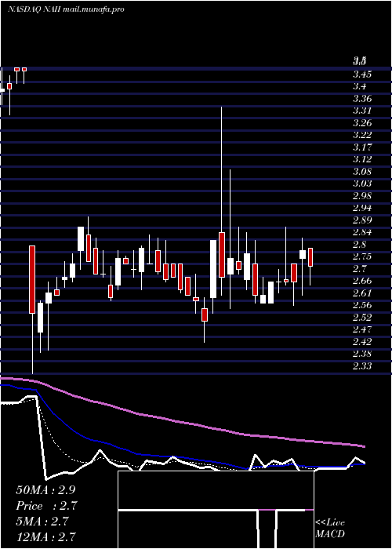Screen dimensions: 392x549
Task: Click the 2.61 price axis label
Action: [x=362, y=293]
